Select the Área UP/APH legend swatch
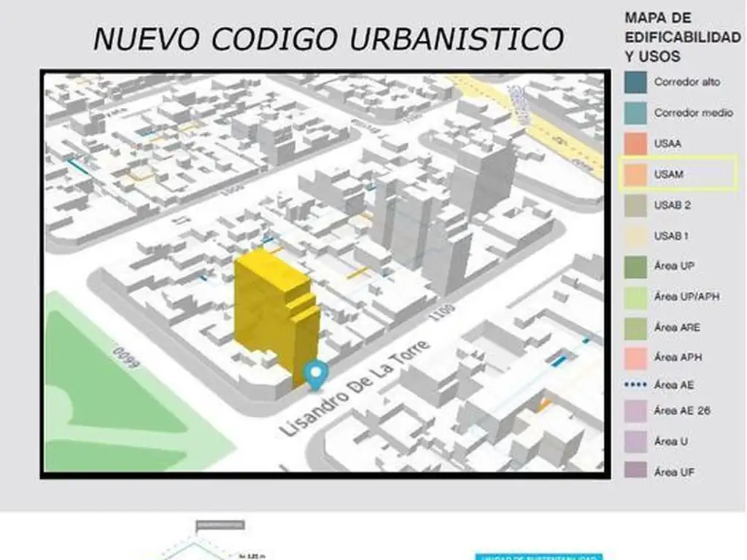 (635, 297)
